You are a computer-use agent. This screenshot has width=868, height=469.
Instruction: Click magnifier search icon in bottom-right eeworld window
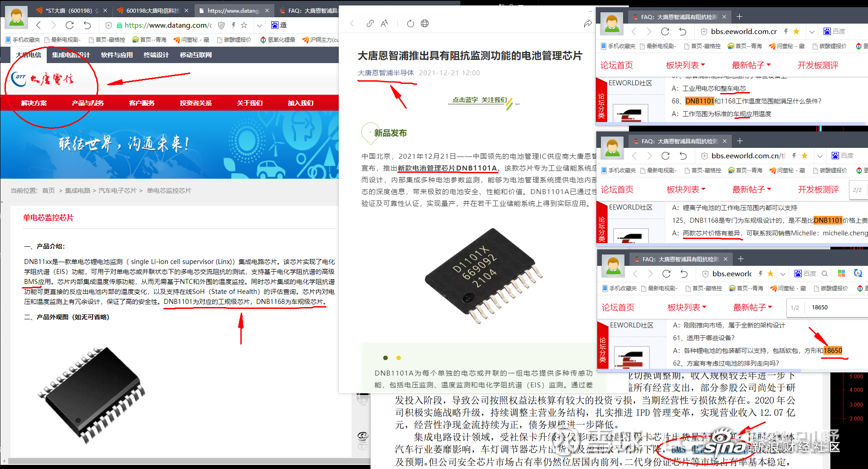[825, 274]
